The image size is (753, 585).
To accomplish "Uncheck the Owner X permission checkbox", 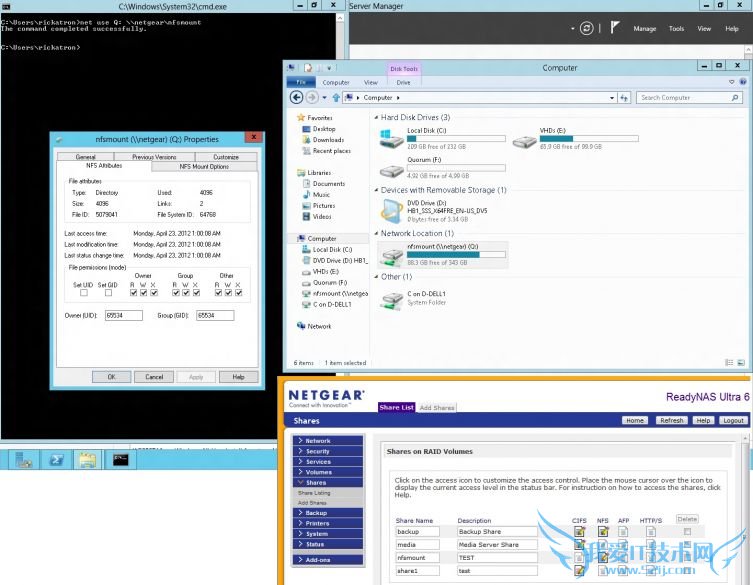I will point(154,292).
